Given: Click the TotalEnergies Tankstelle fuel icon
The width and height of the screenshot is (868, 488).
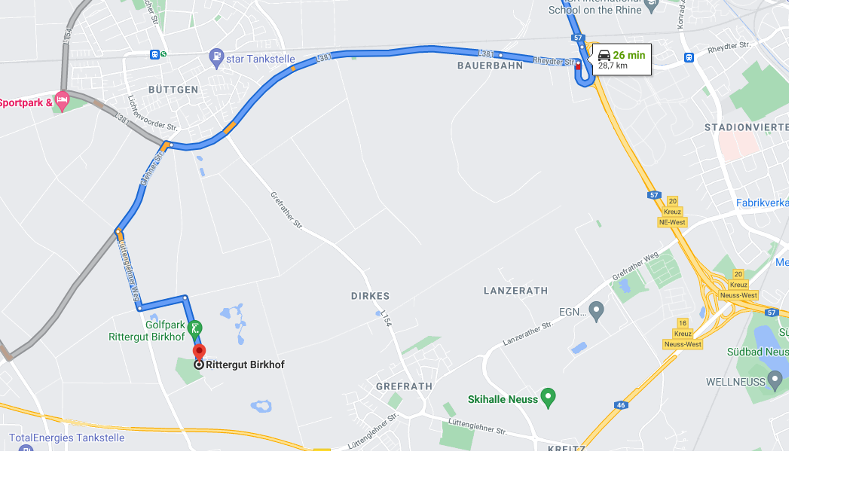Looking at the screenshot, I should [x=26, y=449].
